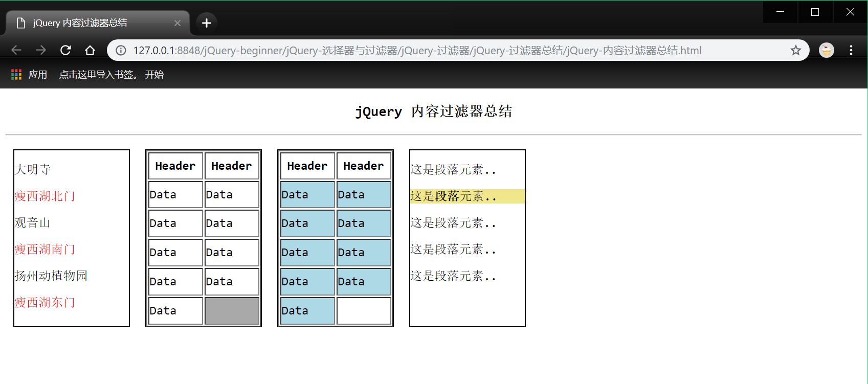Click the gray empty table cell
868x384 pixels.
click(x=232, y=311)
